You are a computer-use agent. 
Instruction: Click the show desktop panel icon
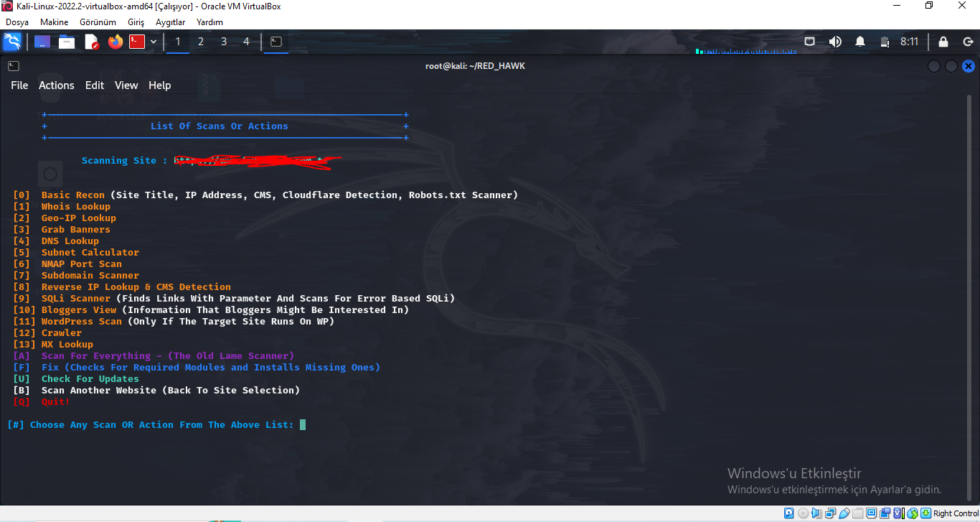click(42, 42)
